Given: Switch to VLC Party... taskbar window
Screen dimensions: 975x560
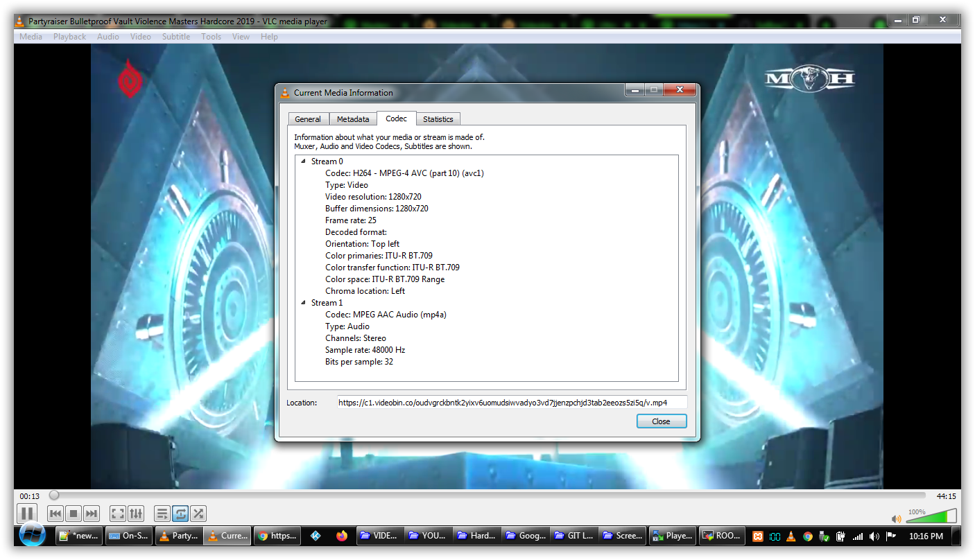Looking at the screenshot, I should pos(179,536).
